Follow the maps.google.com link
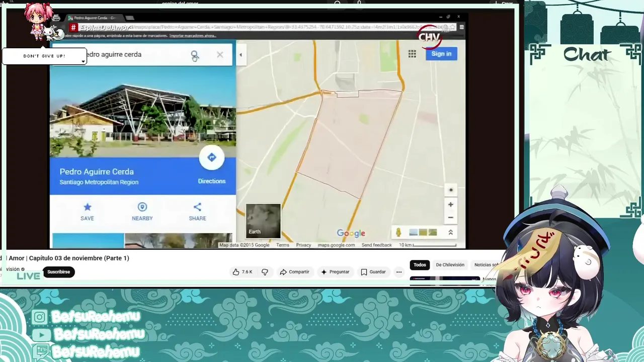The image size is (644, 362). click(x=336, y=245)
